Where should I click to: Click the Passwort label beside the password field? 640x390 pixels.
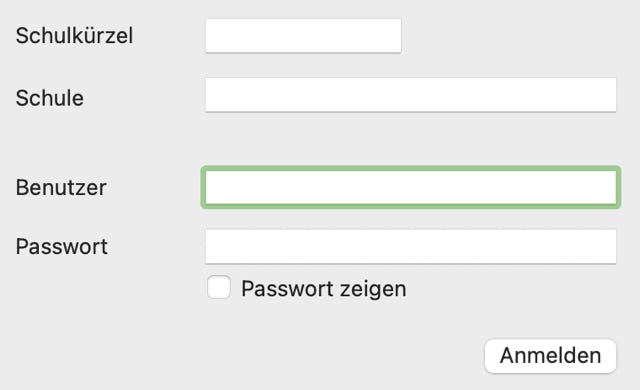62,246
